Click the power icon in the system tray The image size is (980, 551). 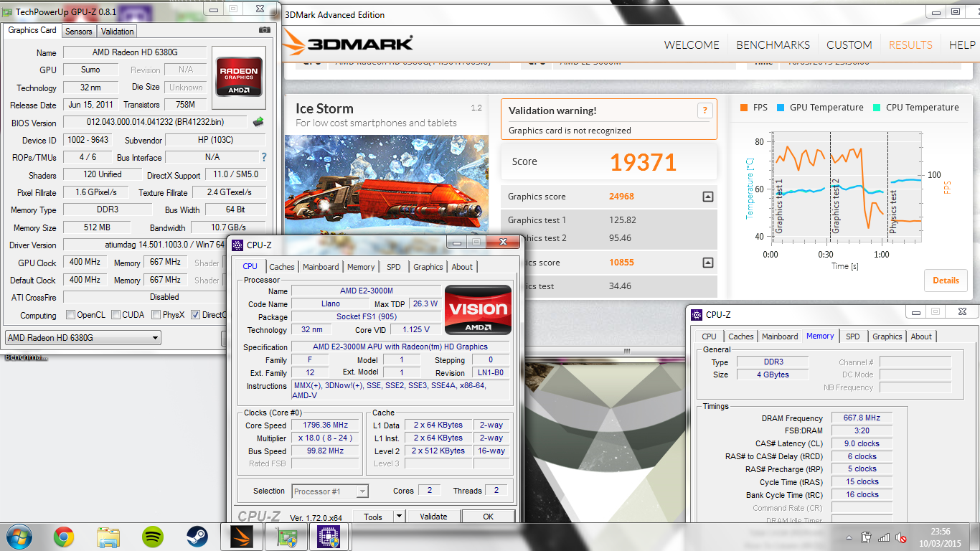pyautogui.click(x=866, y=537)
